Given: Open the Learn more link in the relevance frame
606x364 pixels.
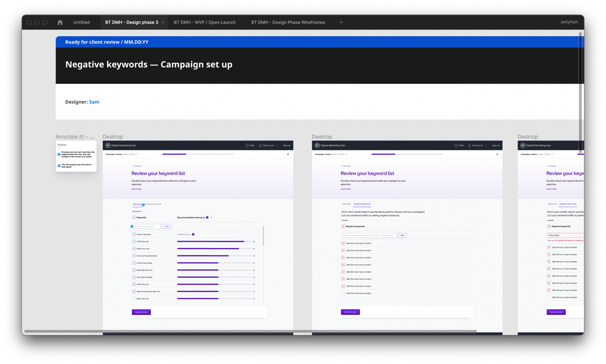Looking at the screenshot, I should 136,189.
